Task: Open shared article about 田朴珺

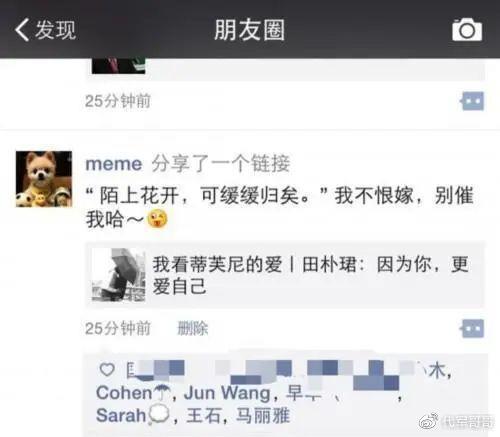Action: pyautogui.click(x=285, y=275)
